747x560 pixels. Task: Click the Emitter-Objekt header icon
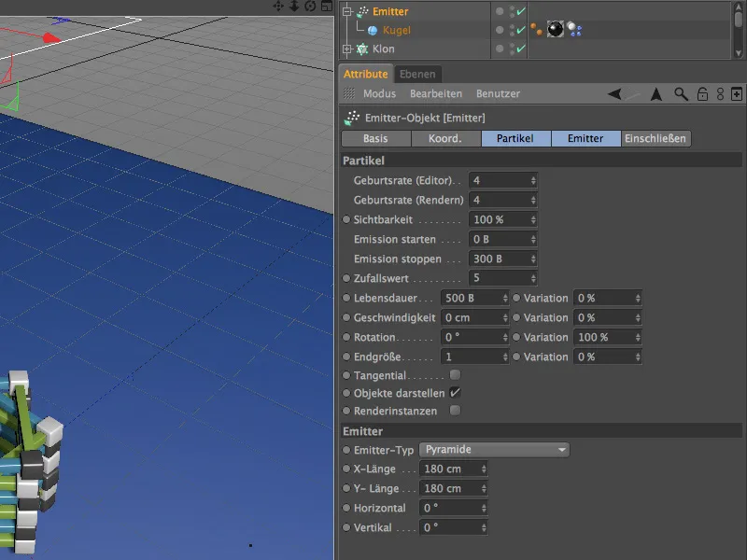click(352, 118)
